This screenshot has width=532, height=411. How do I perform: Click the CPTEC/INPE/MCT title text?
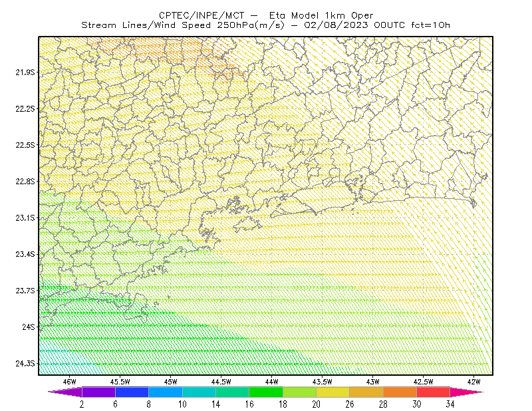coord(201,15)
